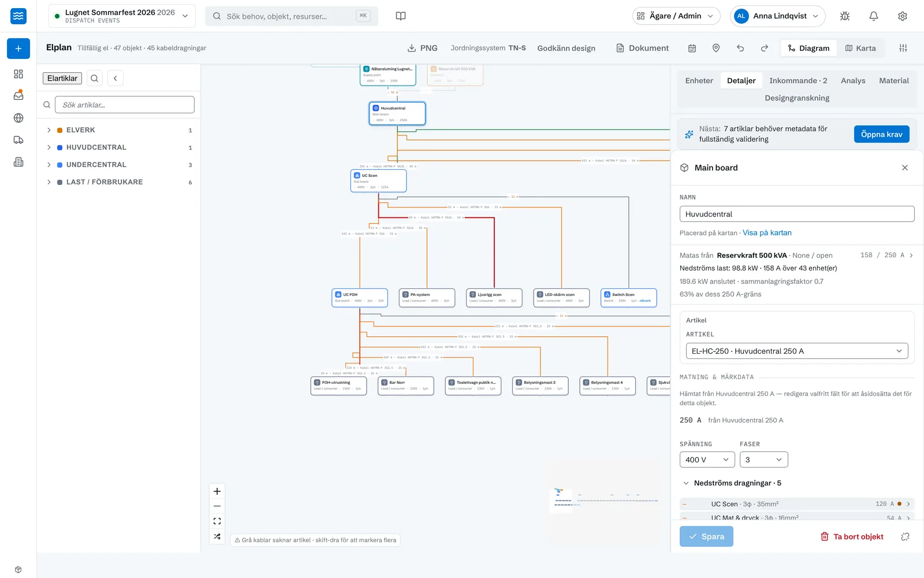Open the Faser dropdown

point(763,460)
